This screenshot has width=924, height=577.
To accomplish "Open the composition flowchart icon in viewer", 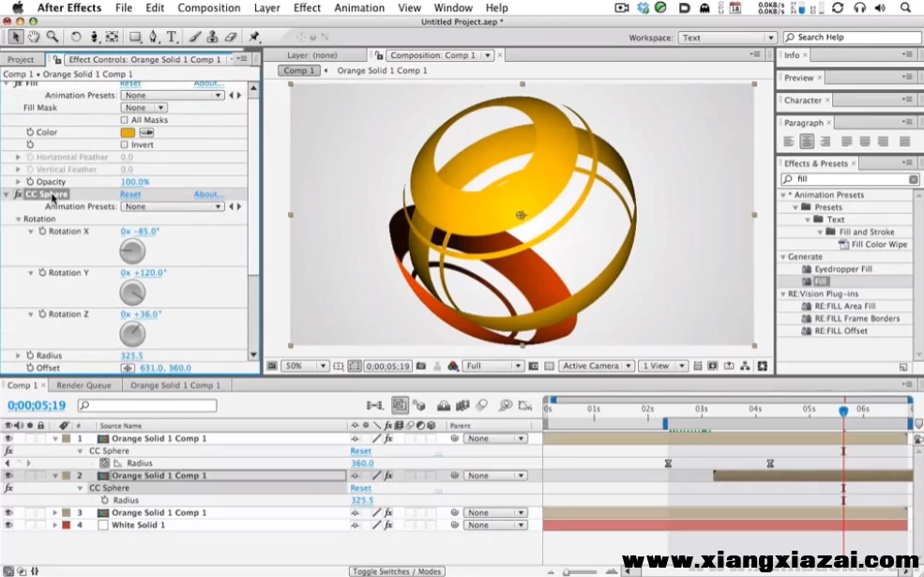I will 746,366.
